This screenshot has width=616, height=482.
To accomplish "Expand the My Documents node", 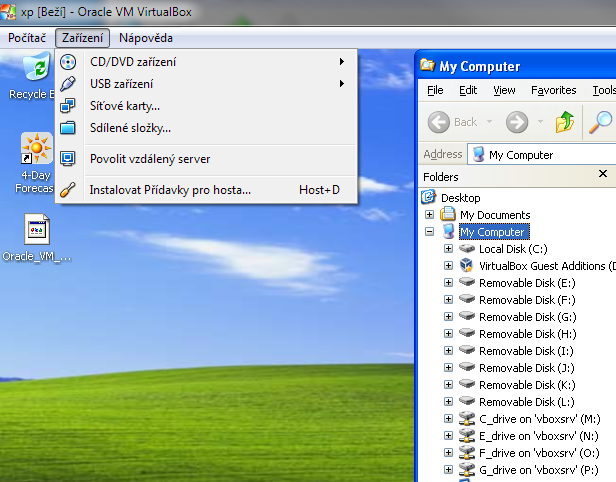I will click(429, 214).
